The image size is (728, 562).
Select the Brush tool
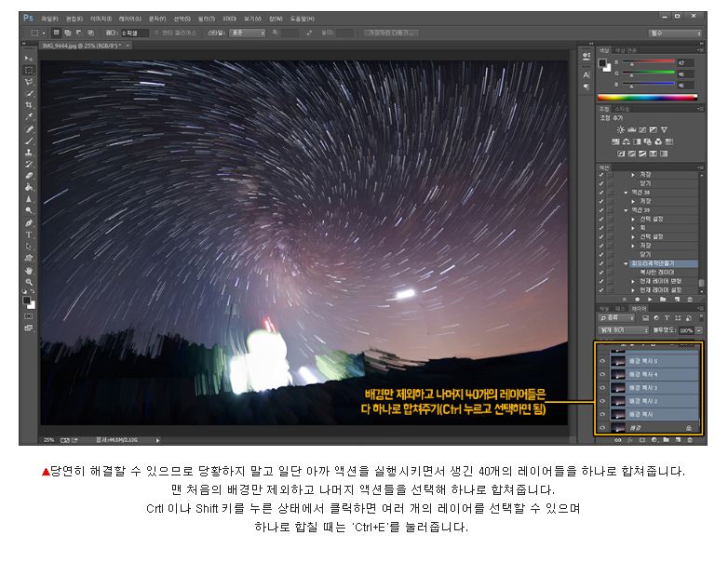coord(29,140)
